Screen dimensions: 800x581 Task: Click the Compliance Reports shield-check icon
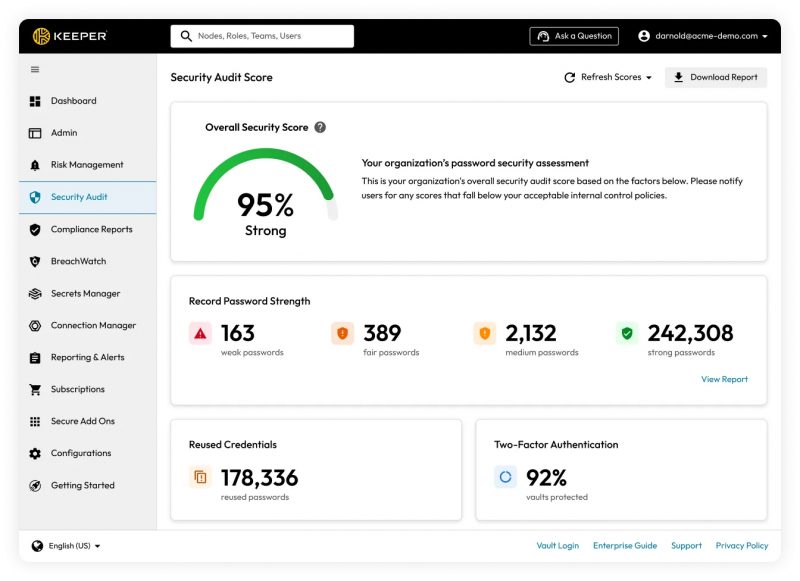tap(35, 230)
